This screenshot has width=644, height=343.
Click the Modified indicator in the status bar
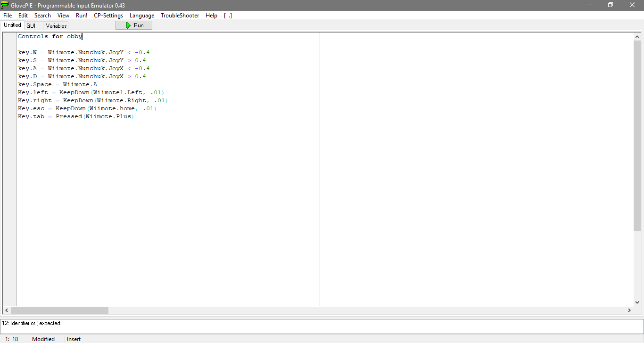(43, 339)
